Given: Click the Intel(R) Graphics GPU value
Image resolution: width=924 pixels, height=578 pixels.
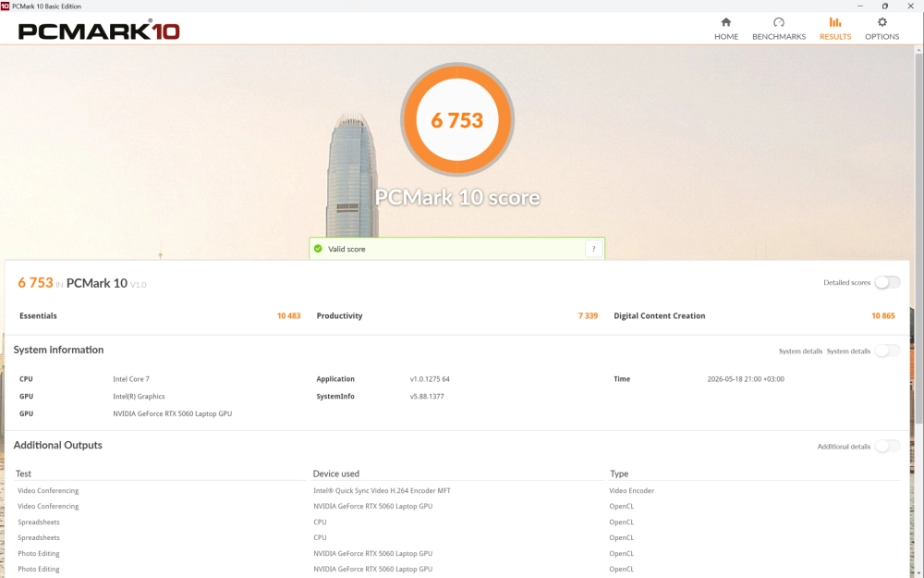Looking at the screenshot, I should click(139, 397).
